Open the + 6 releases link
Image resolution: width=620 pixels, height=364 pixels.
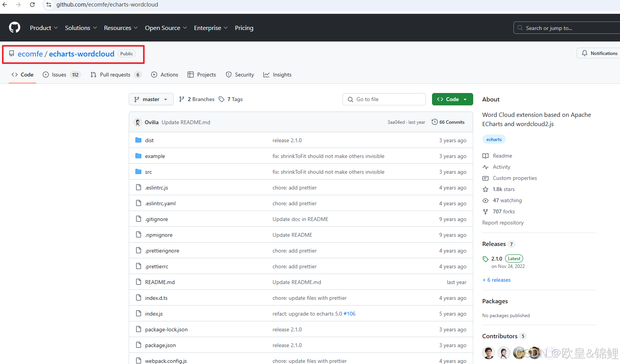pyautogui.click(x=497, y=280)
